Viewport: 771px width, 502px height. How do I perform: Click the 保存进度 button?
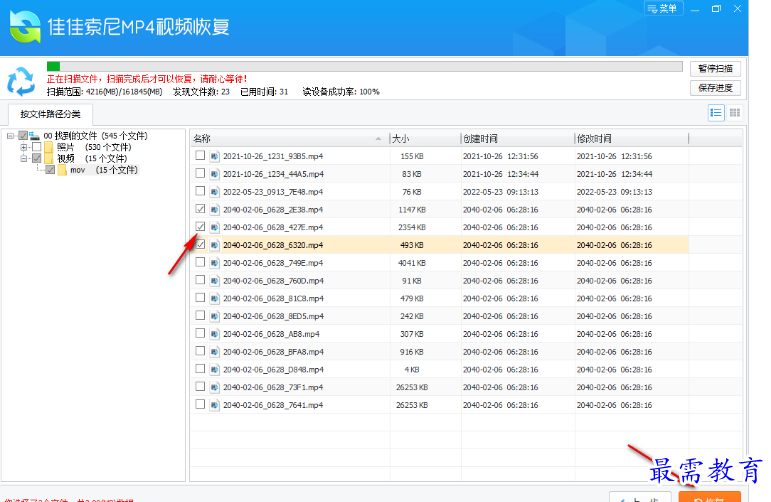pos(715,88)
